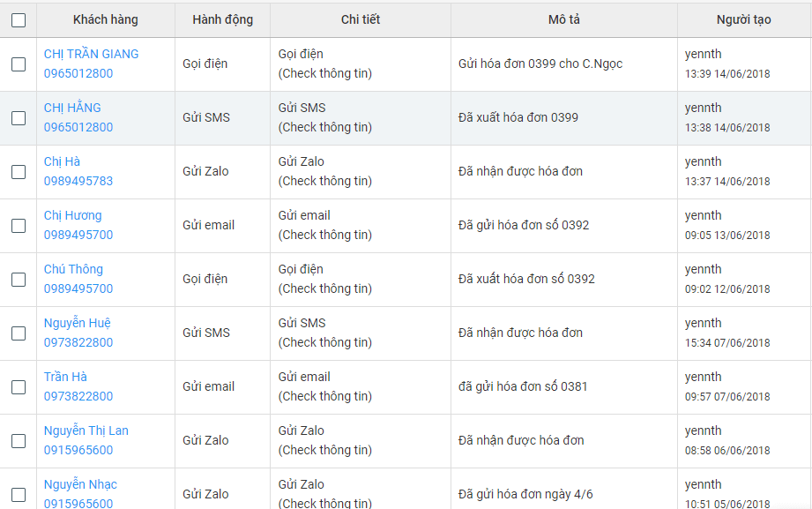Open the CHỊ HẰNG customer link
The width and height of the screenshot is (812, 509).
point(72,108)
